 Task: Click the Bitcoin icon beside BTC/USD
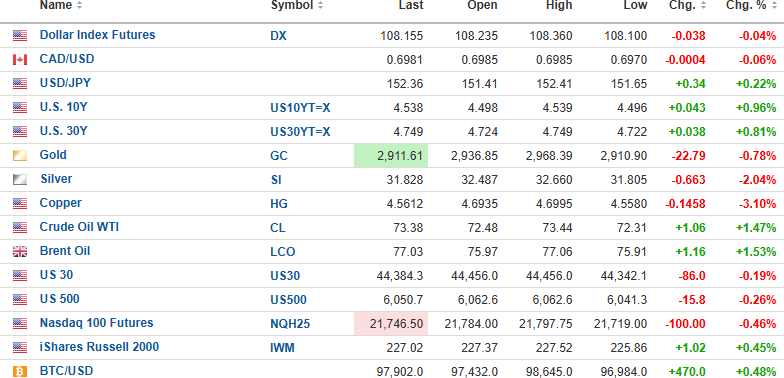tap(20, 372)
